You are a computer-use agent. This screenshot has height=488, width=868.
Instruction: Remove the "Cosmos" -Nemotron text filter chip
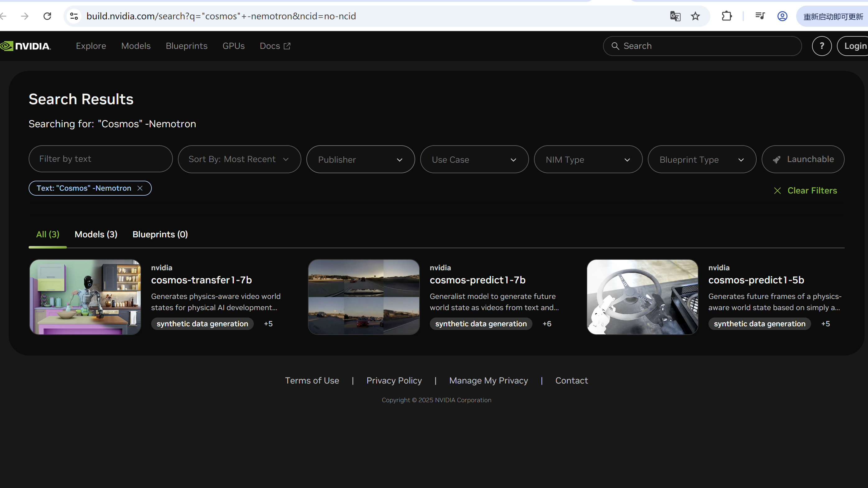click(x=140, y=188)
